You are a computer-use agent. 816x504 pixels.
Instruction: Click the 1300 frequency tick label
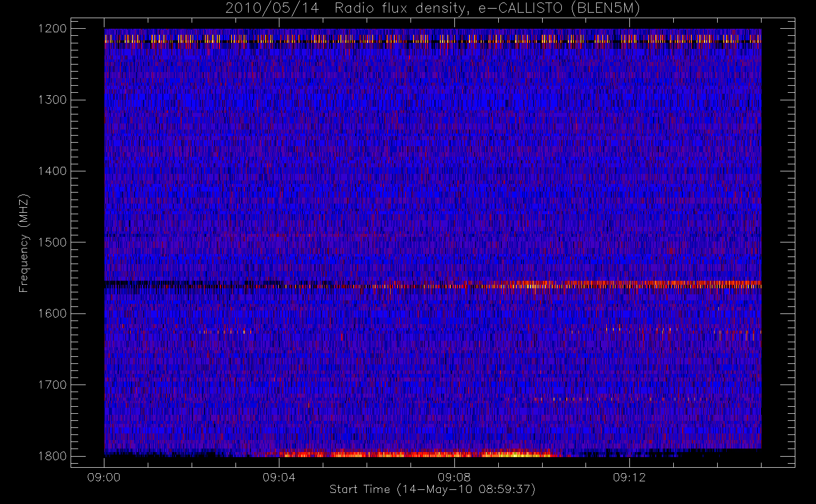tap(52, 100)
